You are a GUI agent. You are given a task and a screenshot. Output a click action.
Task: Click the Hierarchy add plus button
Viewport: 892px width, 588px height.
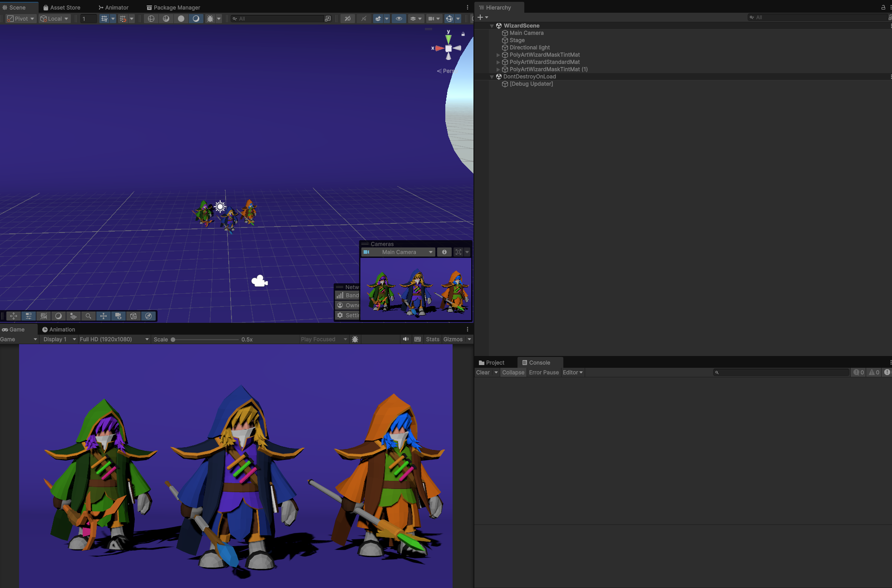[x=480, y=17]
